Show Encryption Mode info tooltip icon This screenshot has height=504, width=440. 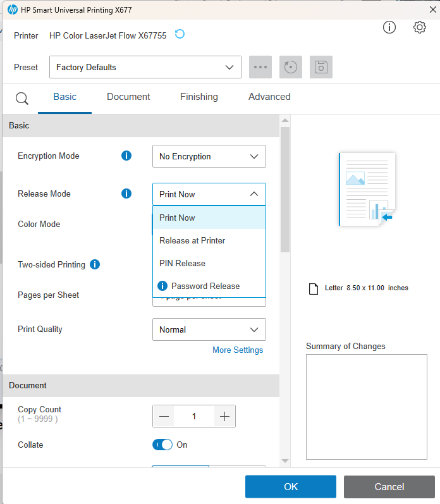(x=126, y=156)
